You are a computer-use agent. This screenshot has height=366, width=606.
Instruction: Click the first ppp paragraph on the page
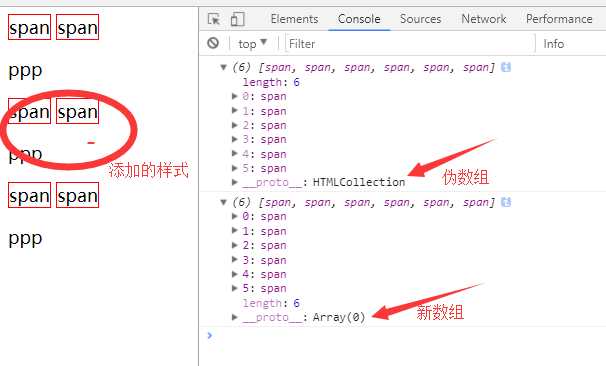point(25,70)
